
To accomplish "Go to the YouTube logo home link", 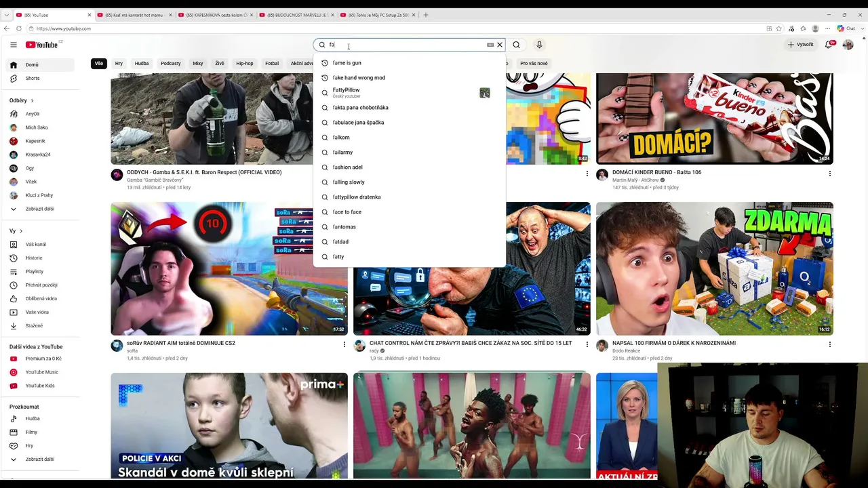I will point(43,45).
